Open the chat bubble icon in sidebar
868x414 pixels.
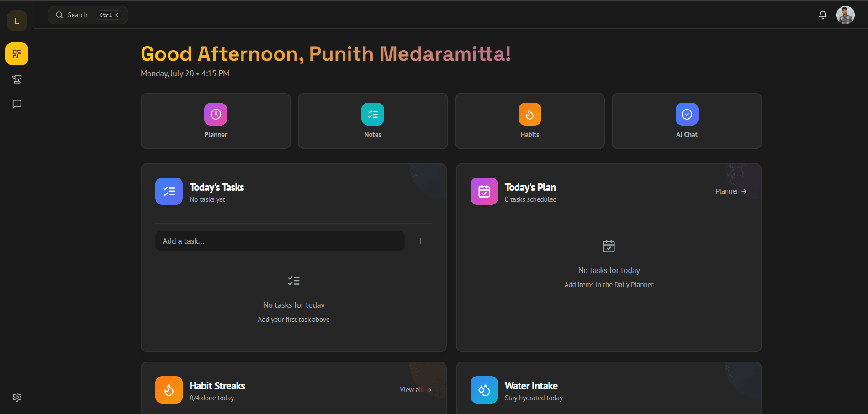point(17,104)
